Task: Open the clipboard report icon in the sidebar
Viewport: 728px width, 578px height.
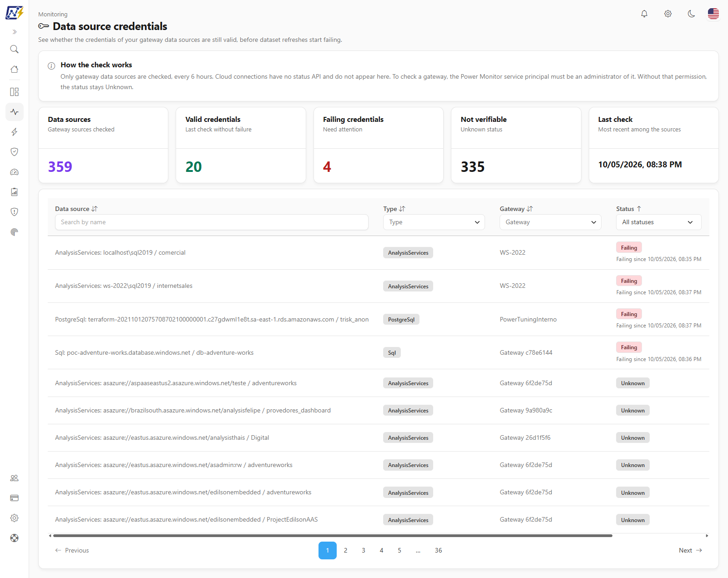Action: click(15, 192)
